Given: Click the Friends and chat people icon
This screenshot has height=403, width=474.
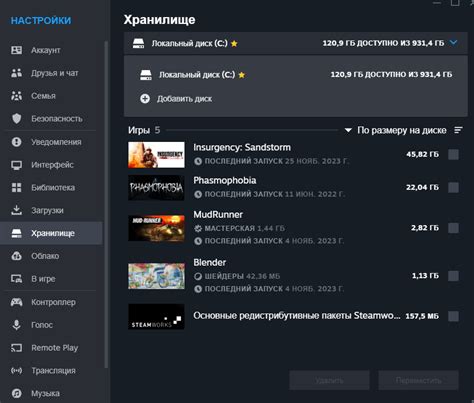Looking at the screenshot, I should [16, 73].
